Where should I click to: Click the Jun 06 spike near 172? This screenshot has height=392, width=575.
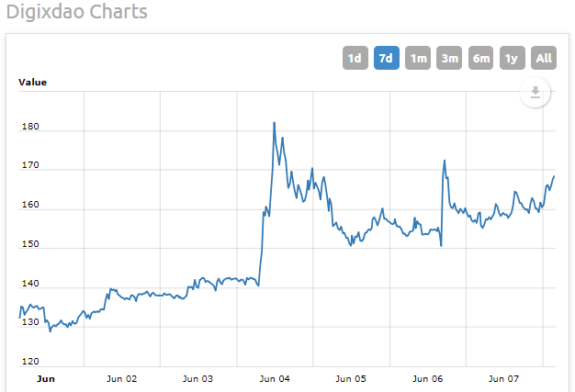point(445,161)
